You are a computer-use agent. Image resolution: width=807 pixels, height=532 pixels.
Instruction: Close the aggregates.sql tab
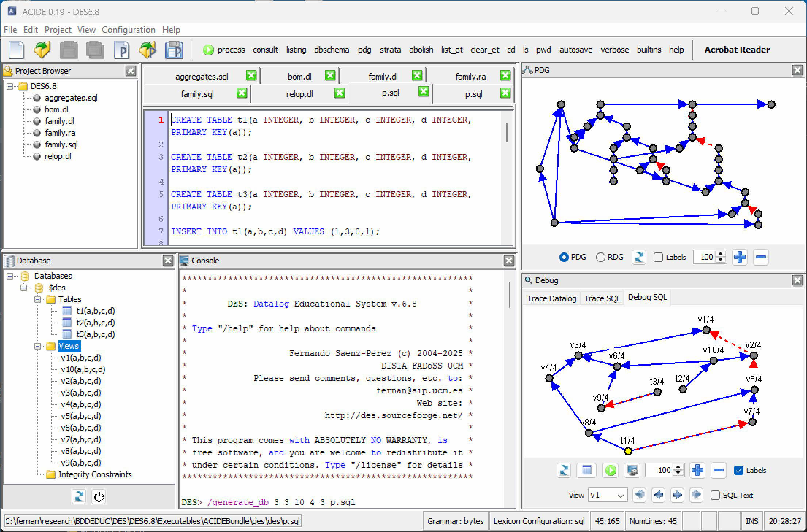click(x=251, y=76)
